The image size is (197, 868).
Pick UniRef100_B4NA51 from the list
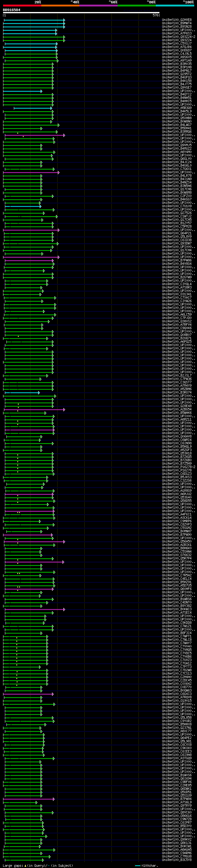177,98
